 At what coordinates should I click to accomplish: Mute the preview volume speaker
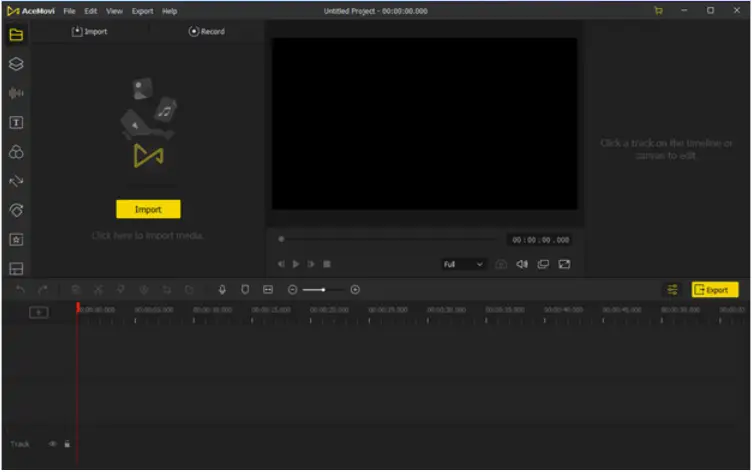[523, 265]
